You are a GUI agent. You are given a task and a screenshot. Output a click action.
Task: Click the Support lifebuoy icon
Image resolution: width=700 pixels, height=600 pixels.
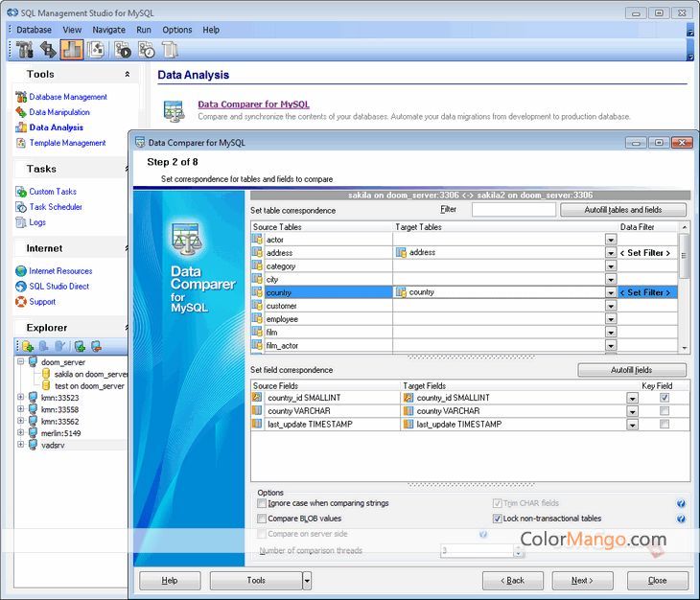(x=21, y=302)
